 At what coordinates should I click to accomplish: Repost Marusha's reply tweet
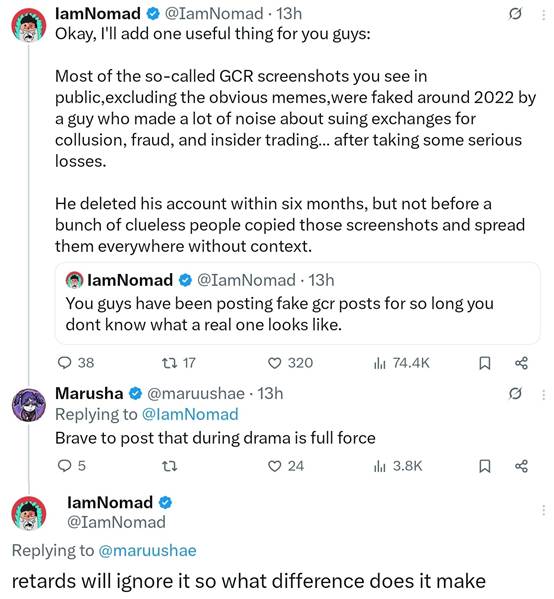pyautogui.click(x=169, y=466)
